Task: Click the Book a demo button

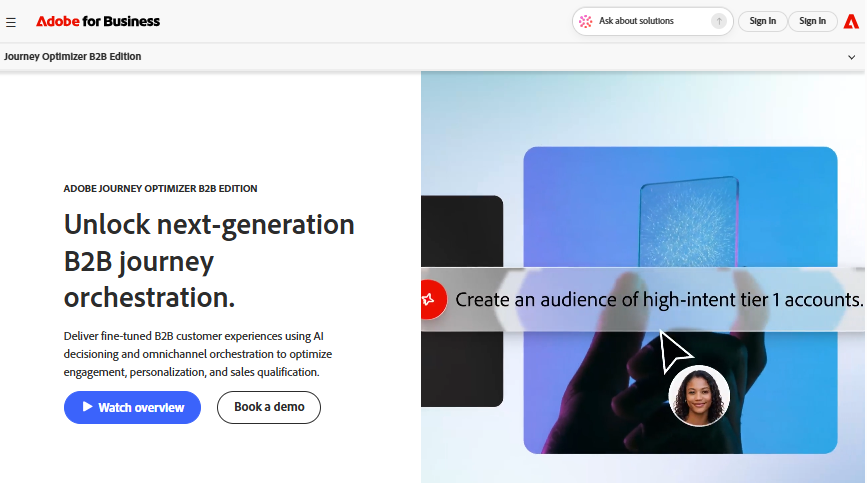Action: coord(269,407)
